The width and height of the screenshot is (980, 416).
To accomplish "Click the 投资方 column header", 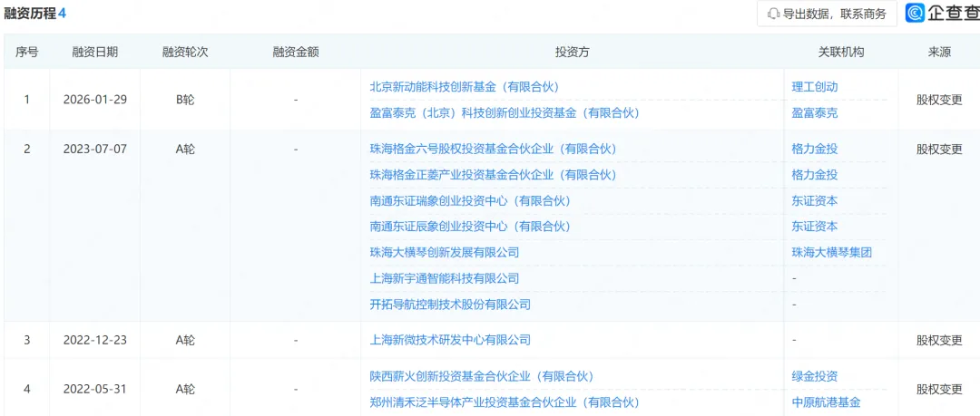I will (572, 53).
